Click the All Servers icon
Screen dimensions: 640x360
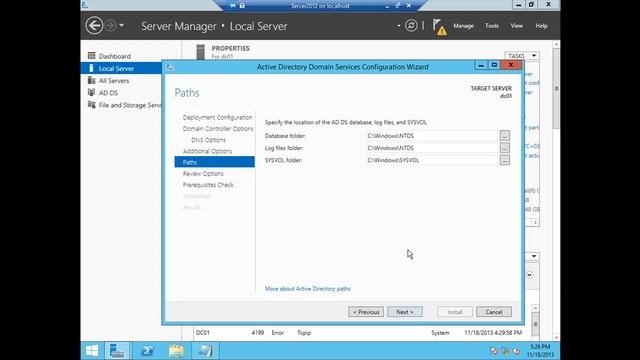[x=91, y=80]
